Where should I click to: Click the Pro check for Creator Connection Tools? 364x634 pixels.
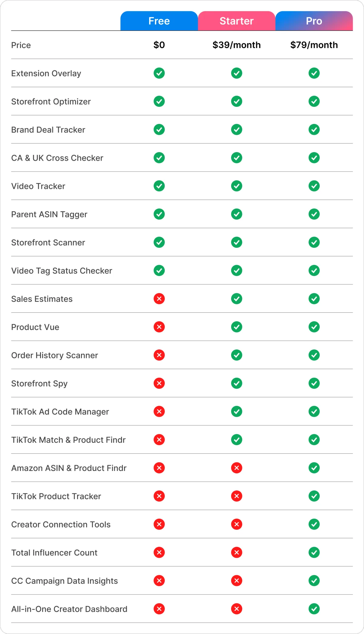tap(314, 524)
